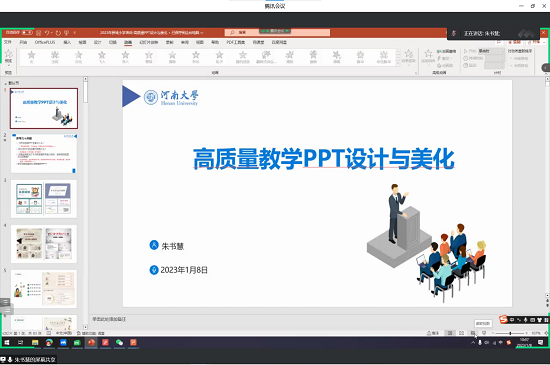Viewport: 550px width, 365px height.
Task: Select the first star animation effect in gallery
Action: click(31, 57)
